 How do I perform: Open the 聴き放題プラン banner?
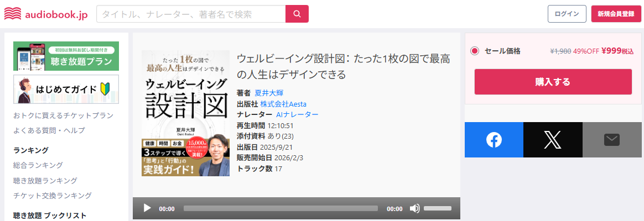66,56
